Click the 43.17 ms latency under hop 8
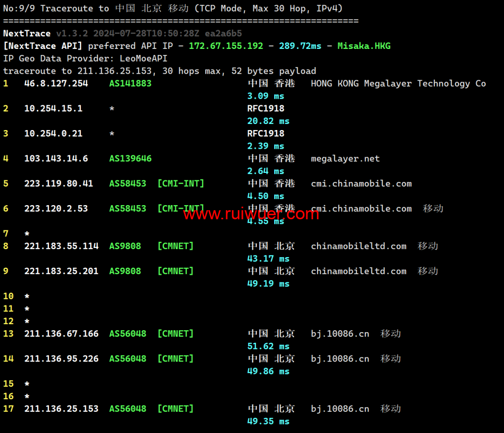The width and height of the screenshot is (504, 433). 268,259
